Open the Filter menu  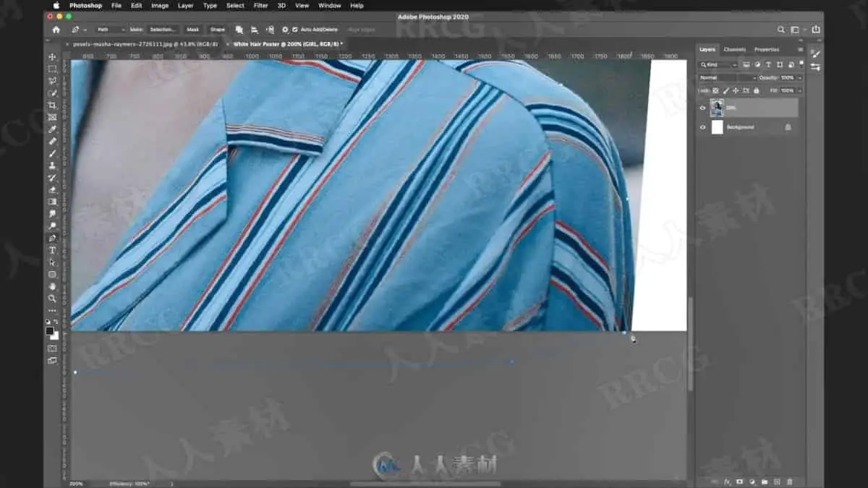pyautogui.click(x=260, y=5)
